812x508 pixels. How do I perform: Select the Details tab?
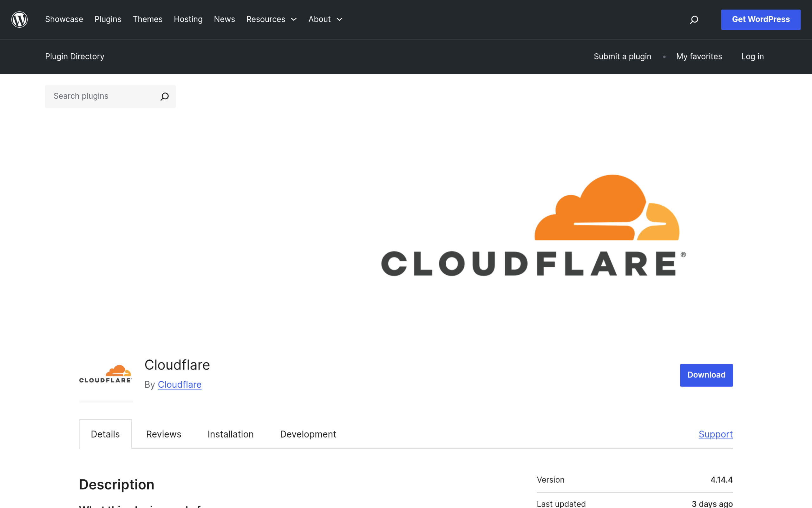pyautogui.click(x=105, y=434)
